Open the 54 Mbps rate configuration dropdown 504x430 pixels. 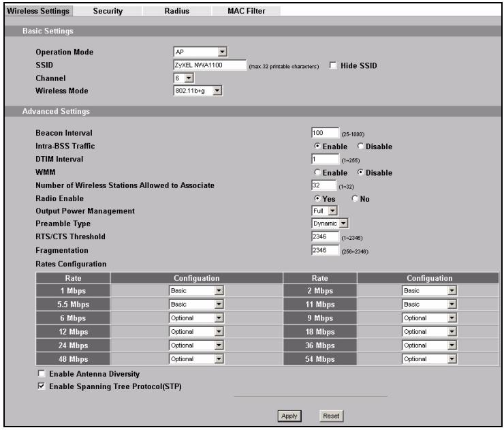tap(429, 359)
